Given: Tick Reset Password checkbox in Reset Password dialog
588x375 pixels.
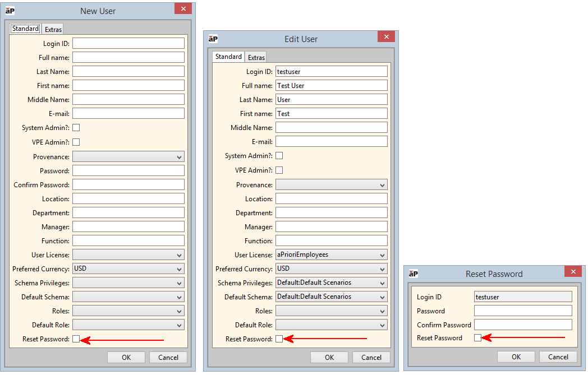Looking at the screenshot, I should [x=478, y=337].
